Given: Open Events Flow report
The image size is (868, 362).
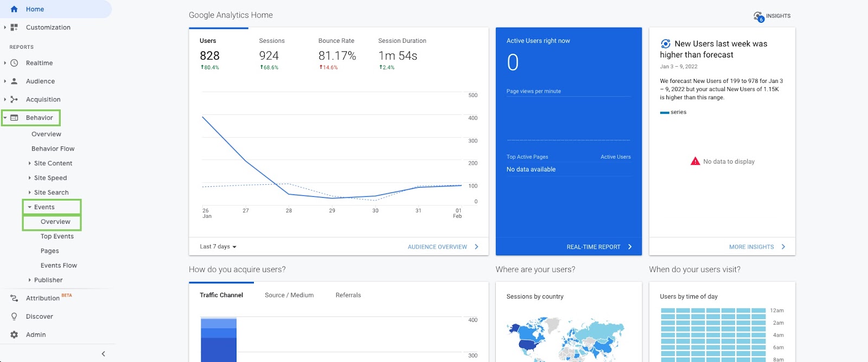Looking at the screenshot, I should (59, 266).
